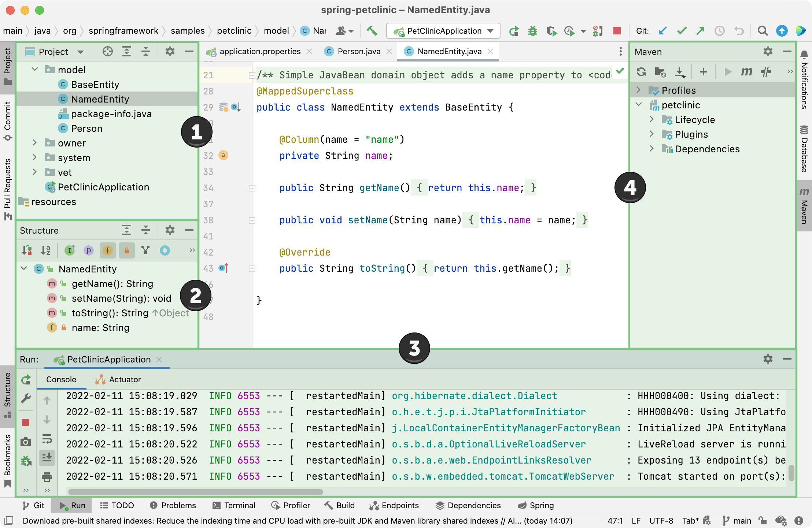Open the Person.java tab
The image size is (812, 528).
pos(349,51)
